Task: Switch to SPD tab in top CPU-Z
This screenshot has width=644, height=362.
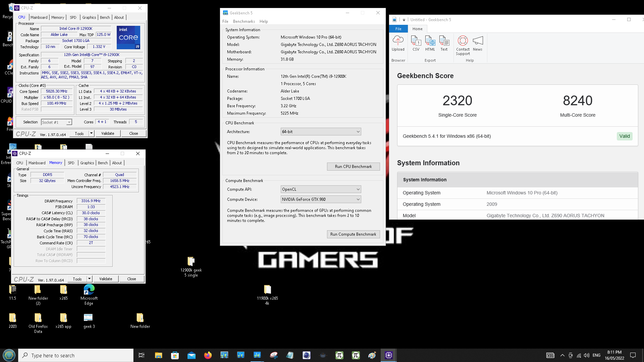Action: [73, 17]
